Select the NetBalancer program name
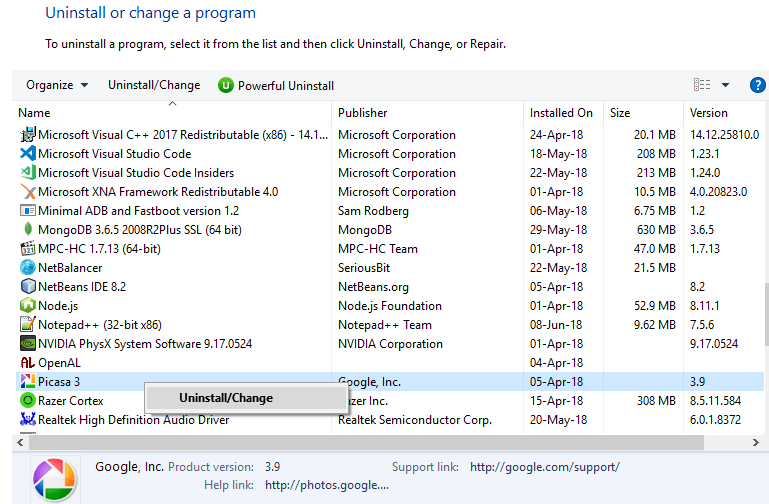Screen dimensions: 769x504 pos(70,268)
